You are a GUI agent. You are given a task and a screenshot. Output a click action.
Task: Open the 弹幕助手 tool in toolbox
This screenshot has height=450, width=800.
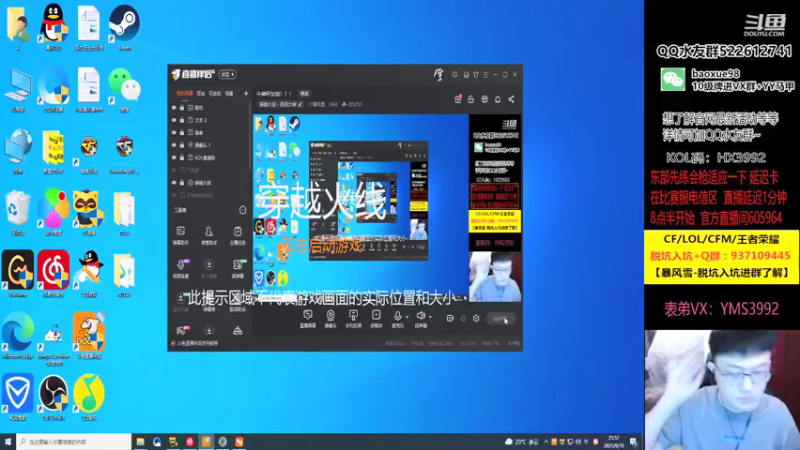click(181, 236)
